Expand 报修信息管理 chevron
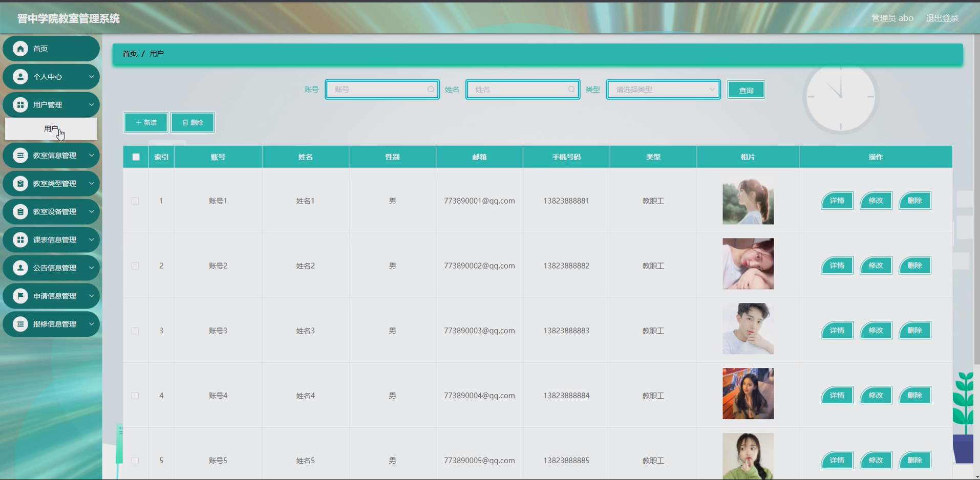Image resolution: width=980 pixels, height=480 pixels. (x=92, y=324)
